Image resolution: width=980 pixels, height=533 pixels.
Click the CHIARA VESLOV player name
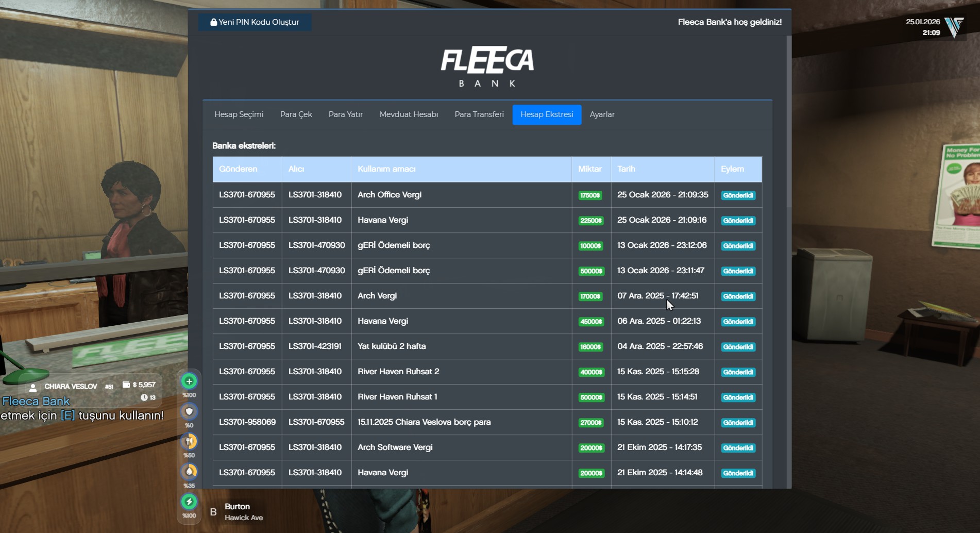71,387
